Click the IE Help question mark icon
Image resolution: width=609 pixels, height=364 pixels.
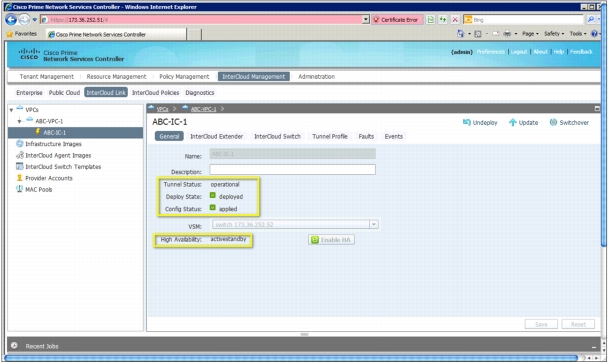coord(594,34)
